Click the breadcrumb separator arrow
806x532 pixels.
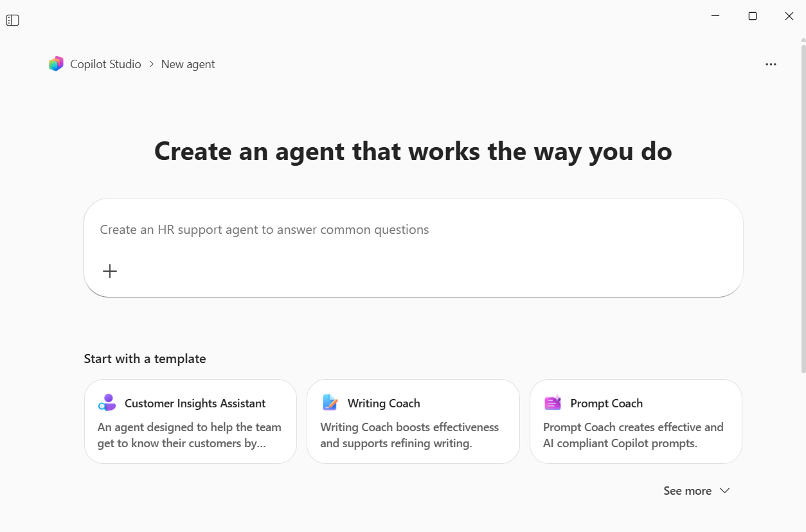[151, 64]
